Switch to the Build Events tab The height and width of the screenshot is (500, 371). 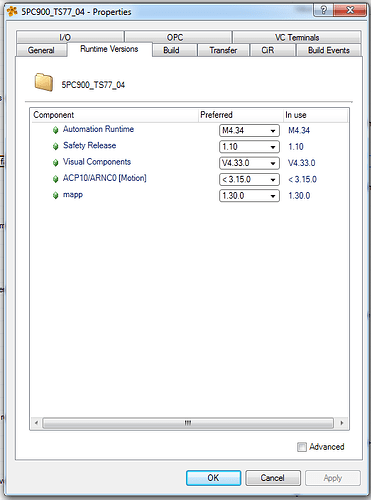329,50
